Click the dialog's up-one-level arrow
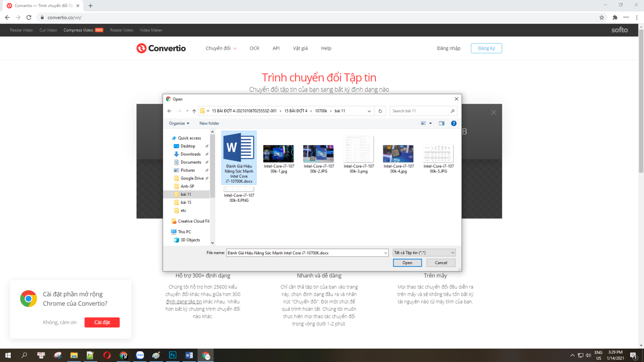 tap(194, 111)
